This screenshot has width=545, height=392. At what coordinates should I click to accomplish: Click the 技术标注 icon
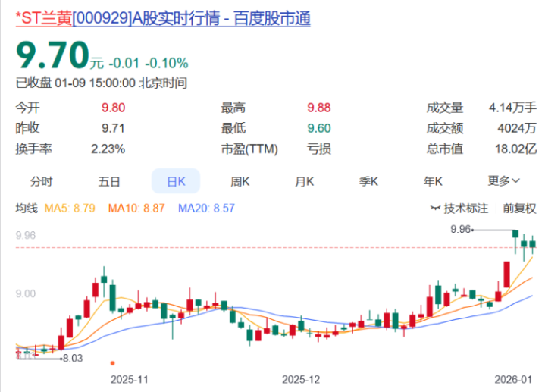(x=436, y=208)
